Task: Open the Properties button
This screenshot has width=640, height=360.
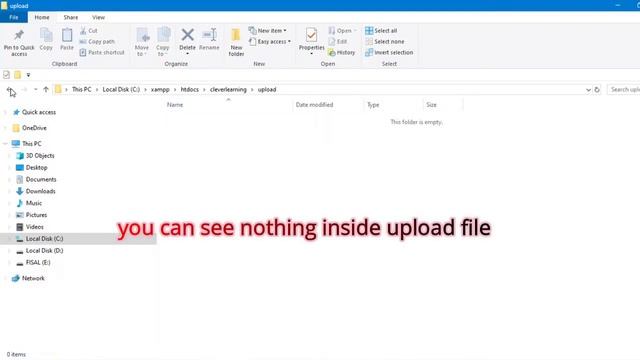Action: click(311, 40)
